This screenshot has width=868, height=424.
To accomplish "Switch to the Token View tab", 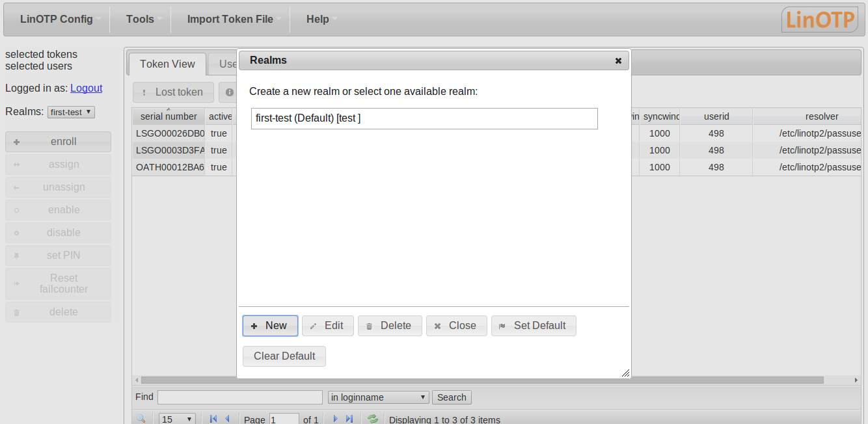I will coord(167,64).
